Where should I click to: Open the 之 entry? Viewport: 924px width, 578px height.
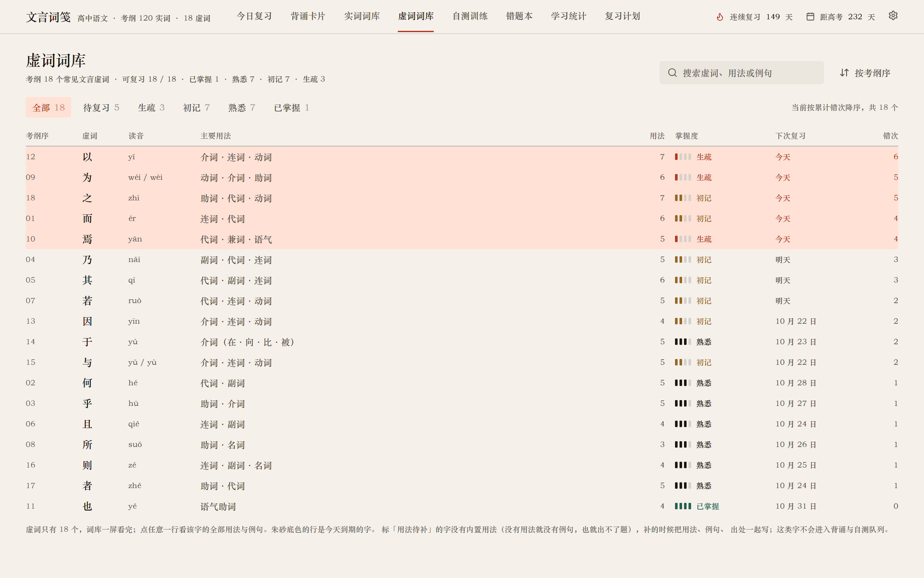462,198
